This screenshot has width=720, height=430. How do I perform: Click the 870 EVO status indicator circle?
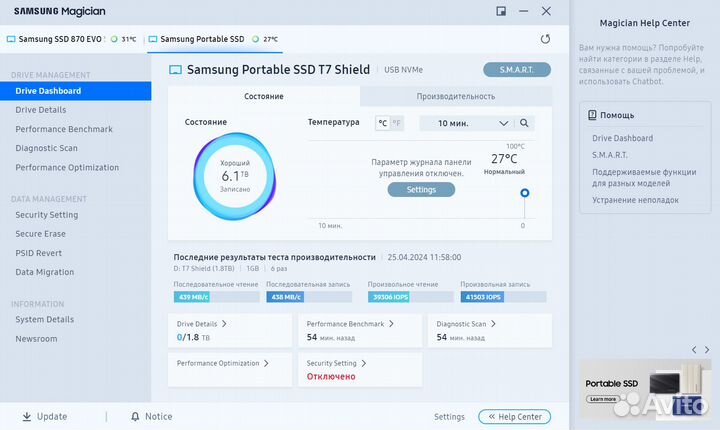(114, 39)
